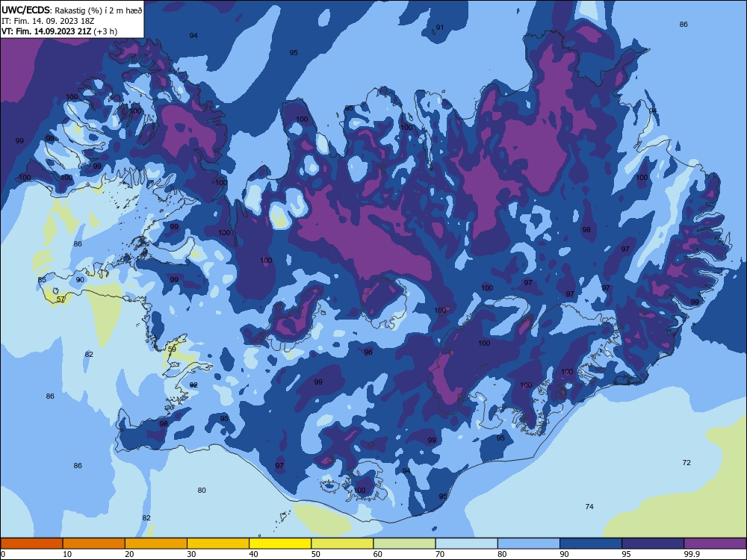Viewport: 747px width, 560px height.
Task: Select the 95–99.9 navy legend swatch
Action: coord(653,544)
